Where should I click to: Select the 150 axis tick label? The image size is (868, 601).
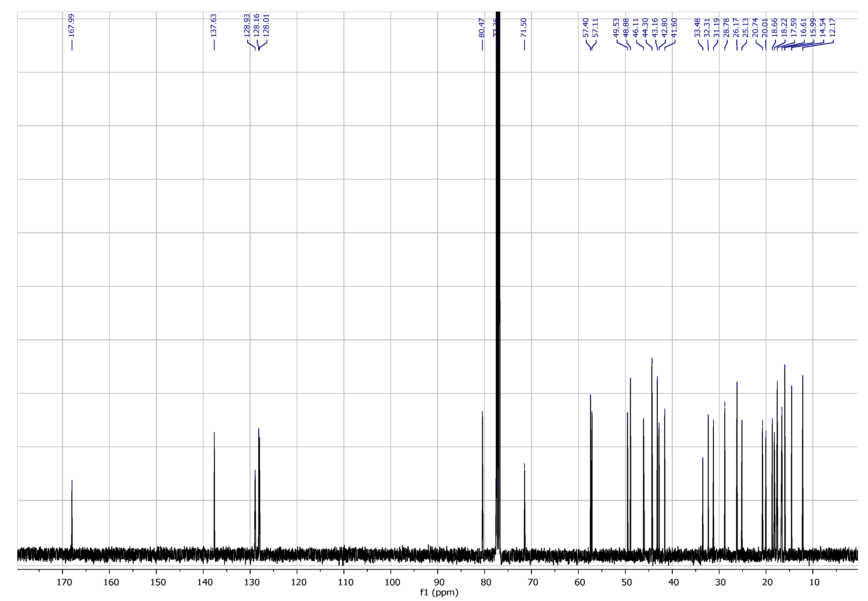coord(158,583)
